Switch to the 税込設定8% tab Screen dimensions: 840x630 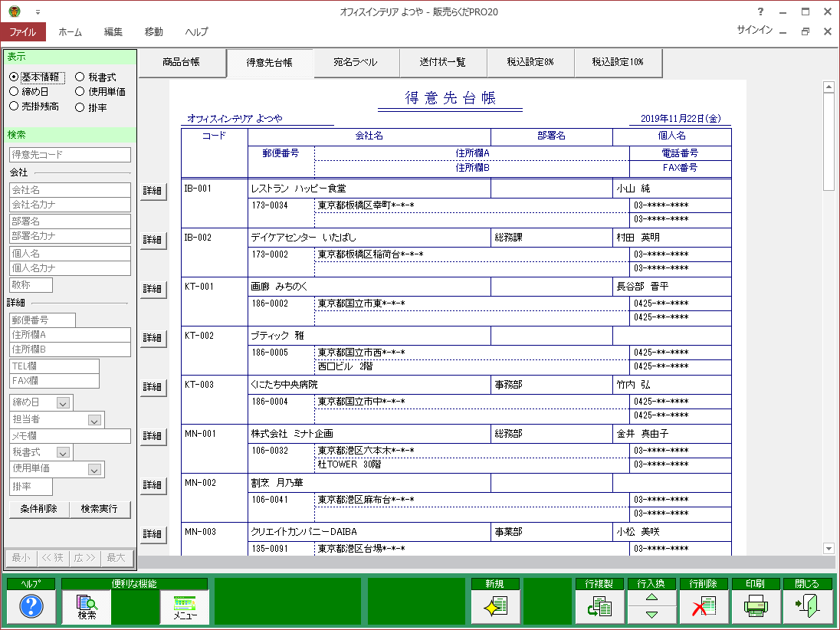pos(530,62)
